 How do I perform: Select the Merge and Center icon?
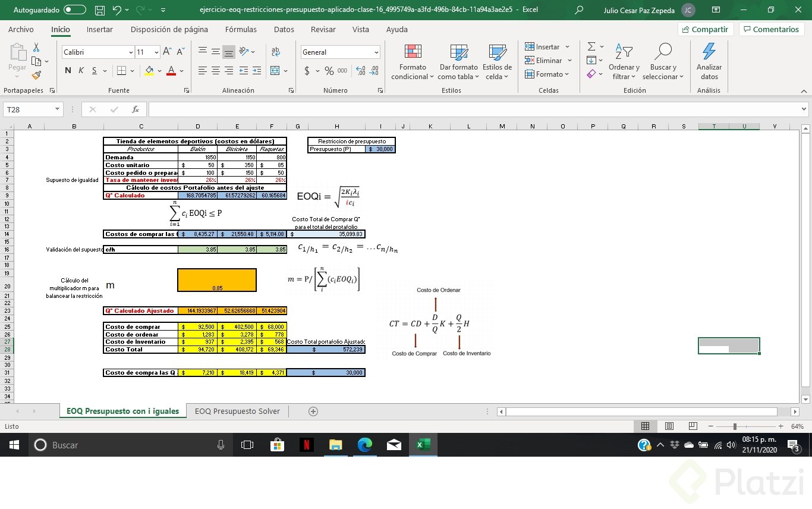[275, 70]
